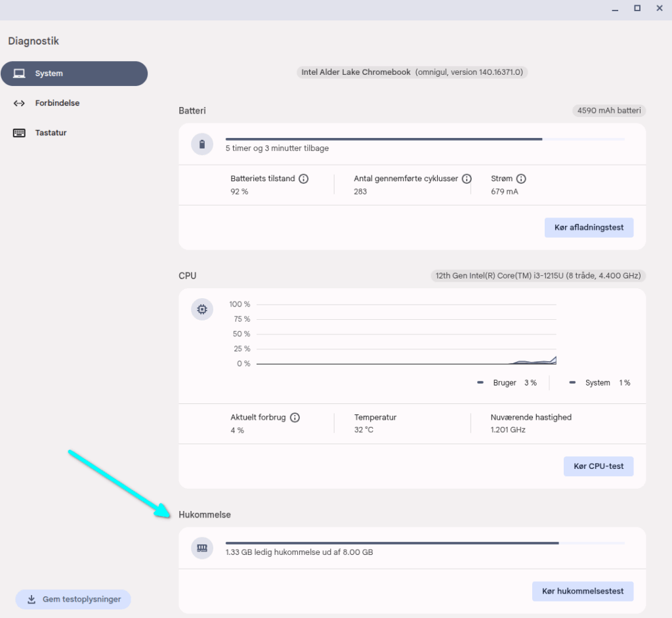Click info icon beside Batteriets tilstand
Viewport: 672px width, 618px height.
(x=303, y=179)
